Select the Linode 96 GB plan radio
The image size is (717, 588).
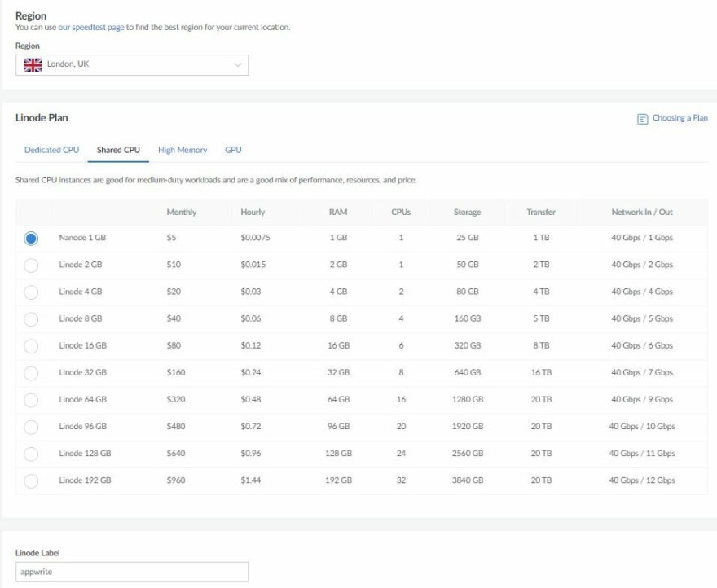31,427
